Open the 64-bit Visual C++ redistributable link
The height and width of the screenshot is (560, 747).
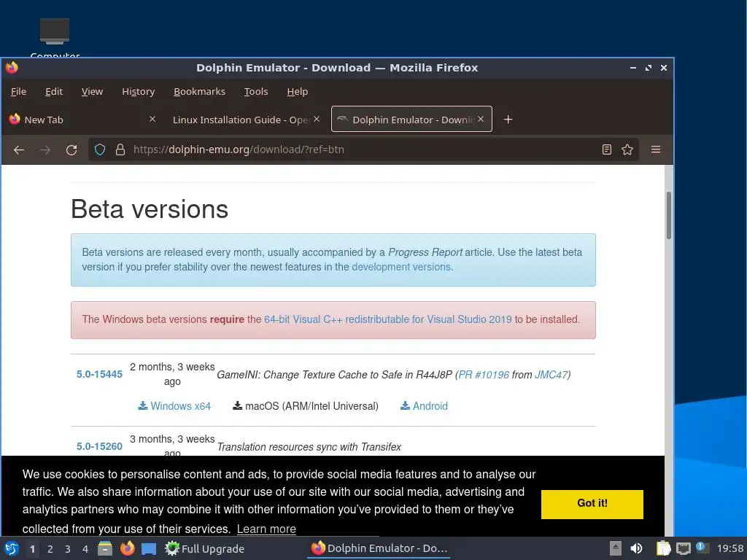[x=388, y=319]
